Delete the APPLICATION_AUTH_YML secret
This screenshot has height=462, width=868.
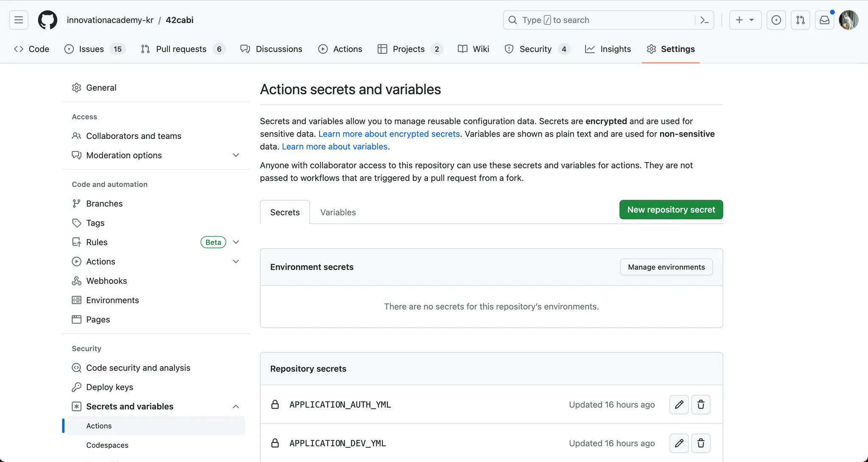click(x=701, y=405)
